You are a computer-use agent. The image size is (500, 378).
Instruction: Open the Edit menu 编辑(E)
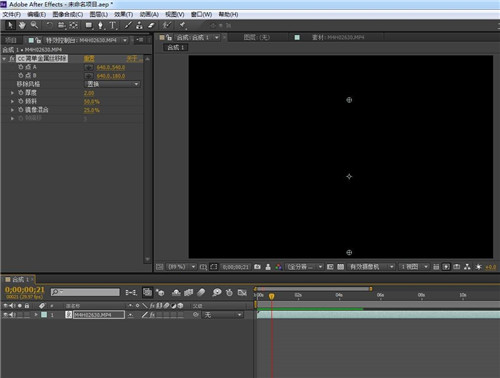click(x=36, y=14)
